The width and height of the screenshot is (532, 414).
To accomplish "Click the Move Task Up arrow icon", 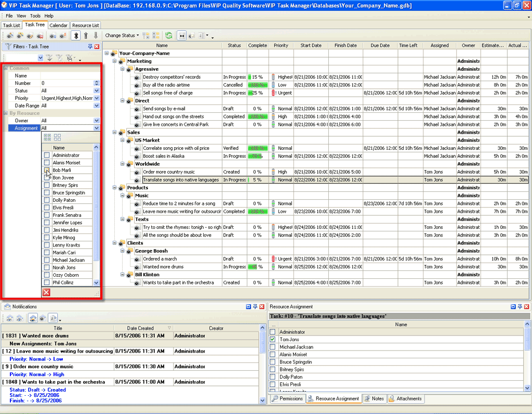I will [x=86, y=35].
